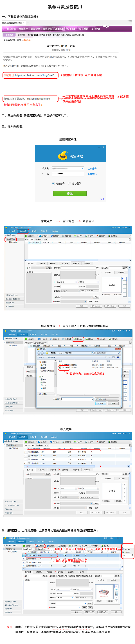The image size is (135, 644).
Task: Enable 自动登录 checkbox in login dialog
Action: [69, 183]
